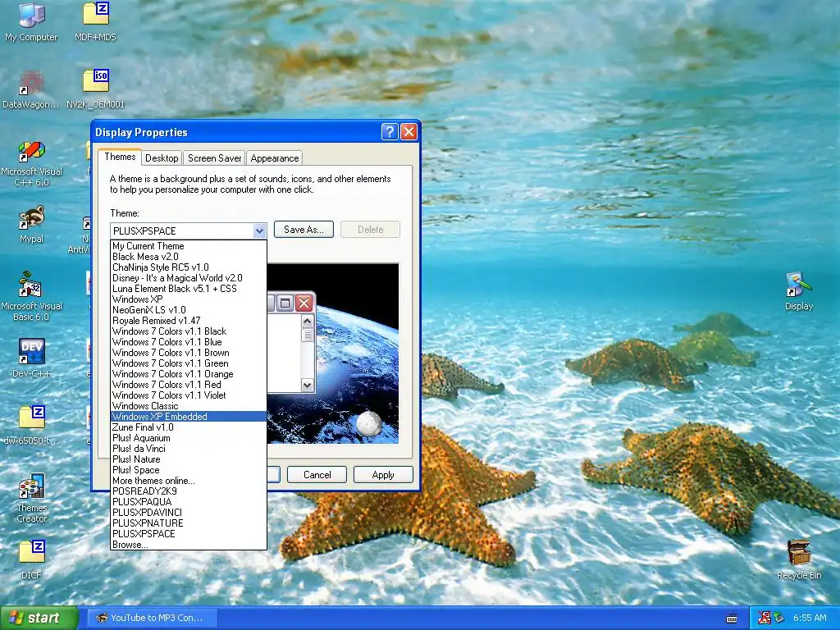Choose ChaNinja Style RC5 v1.0 theme
840x630 pixels.
189,267
